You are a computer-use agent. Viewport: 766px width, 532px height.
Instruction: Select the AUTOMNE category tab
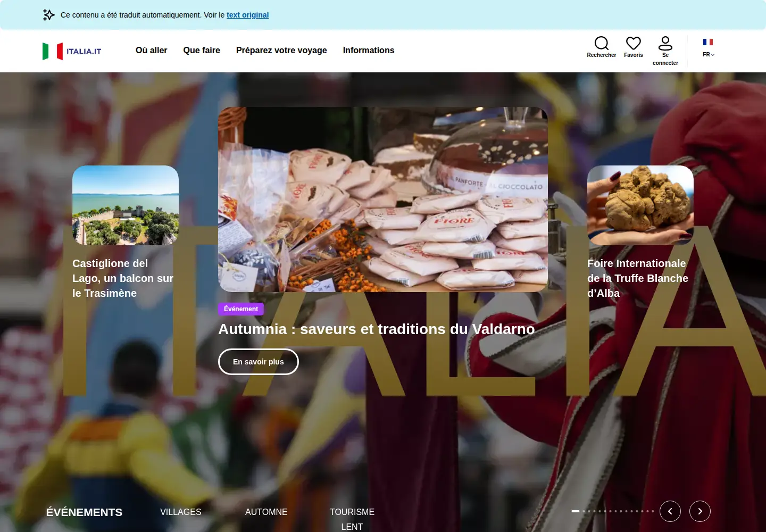point(266,512)
